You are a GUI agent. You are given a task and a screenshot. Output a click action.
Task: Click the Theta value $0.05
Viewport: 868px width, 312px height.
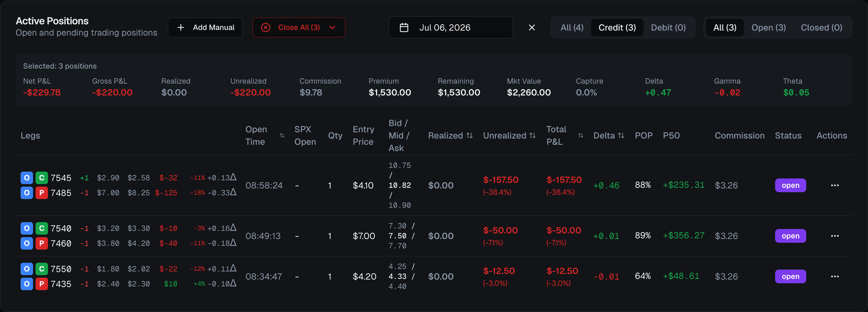coord(796,92)
